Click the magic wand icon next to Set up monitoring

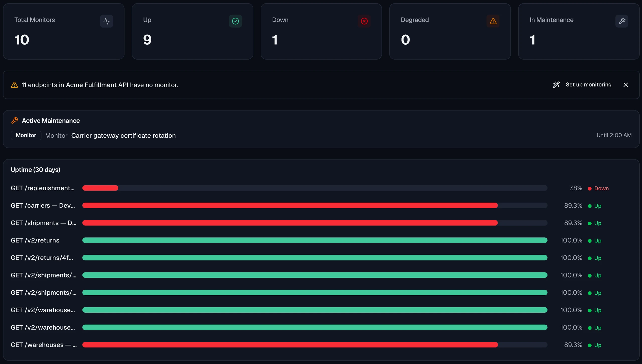556,85
